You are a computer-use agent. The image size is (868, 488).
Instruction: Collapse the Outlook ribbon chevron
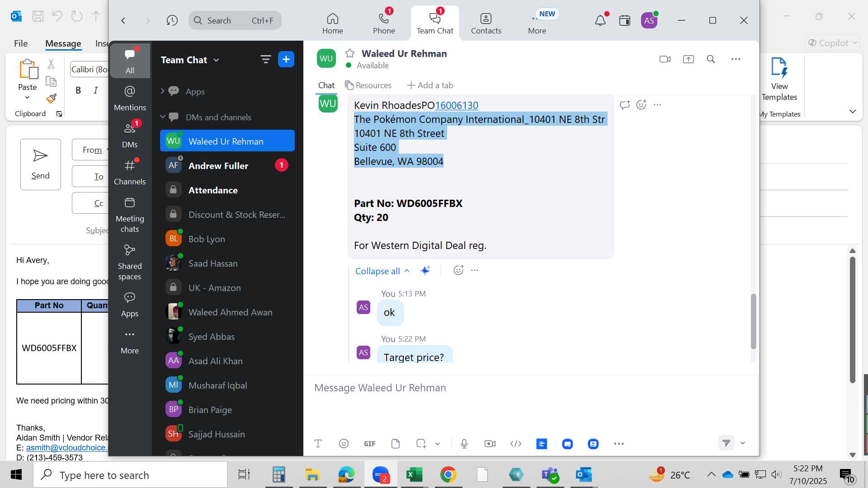pyautogui.click(x=853, y=112)
